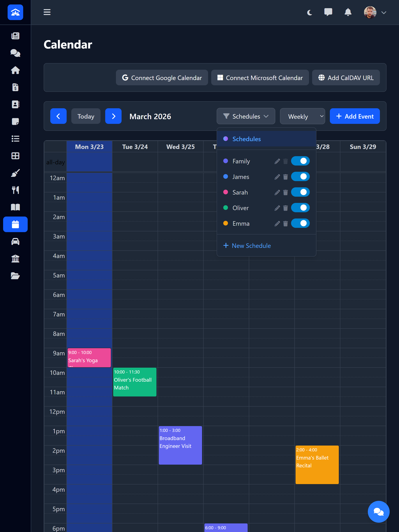Select the Meal Planning fork-and-knife icon
This screenshot has height=532, width=399.
(15, 190)
